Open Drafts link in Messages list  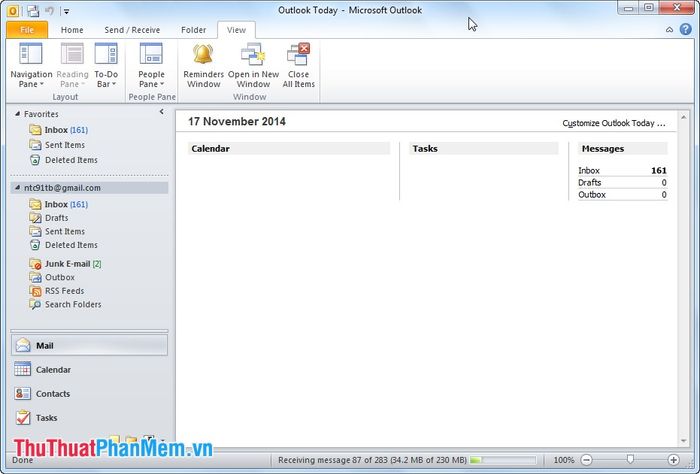click(590, 183)
